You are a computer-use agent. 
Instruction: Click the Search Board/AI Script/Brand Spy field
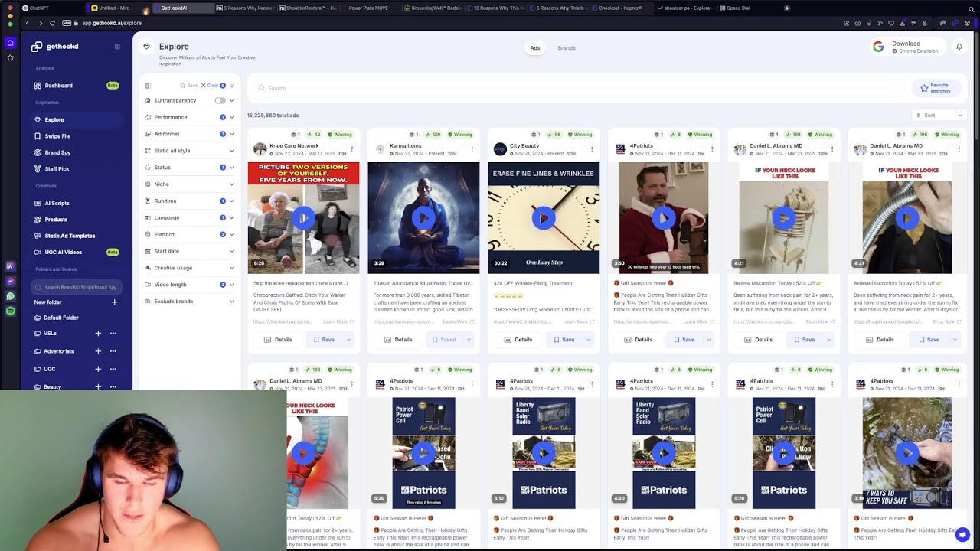pyautogui.click(x=77, y=288)
